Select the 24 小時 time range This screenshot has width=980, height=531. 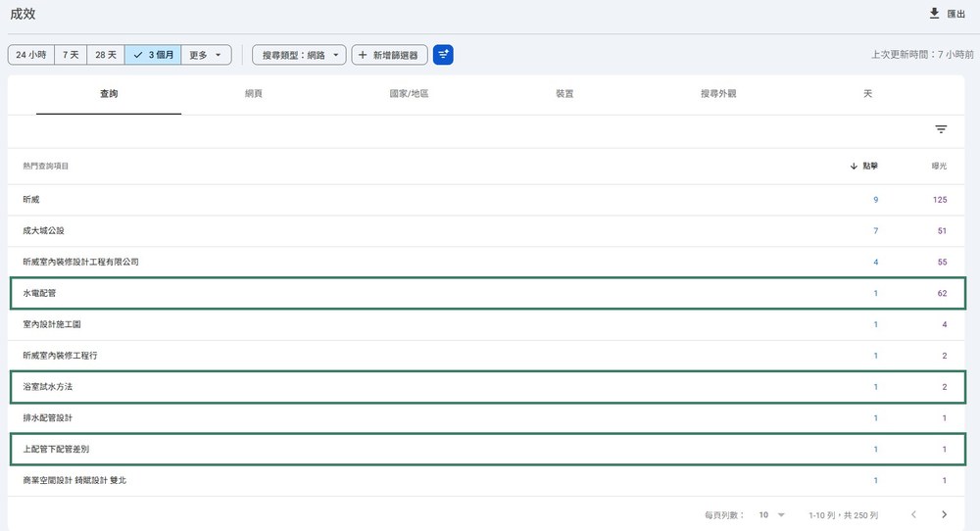pos(31,55)
